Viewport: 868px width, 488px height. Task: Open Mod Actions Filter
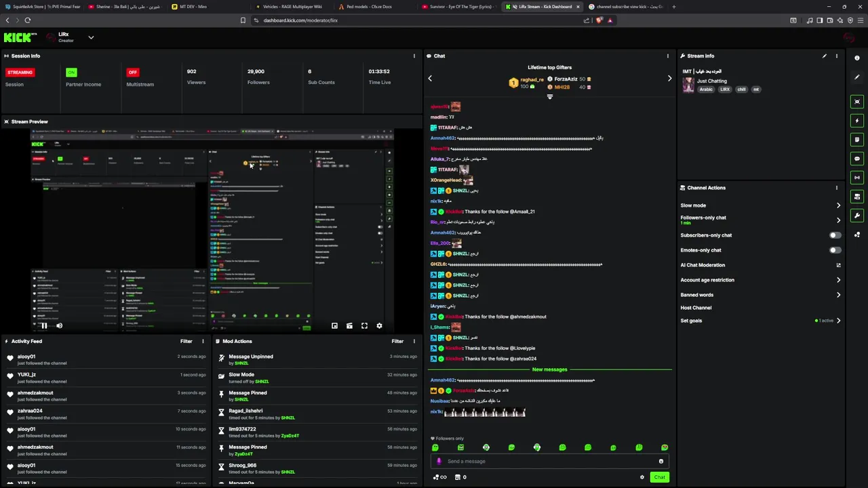(397, 342)
